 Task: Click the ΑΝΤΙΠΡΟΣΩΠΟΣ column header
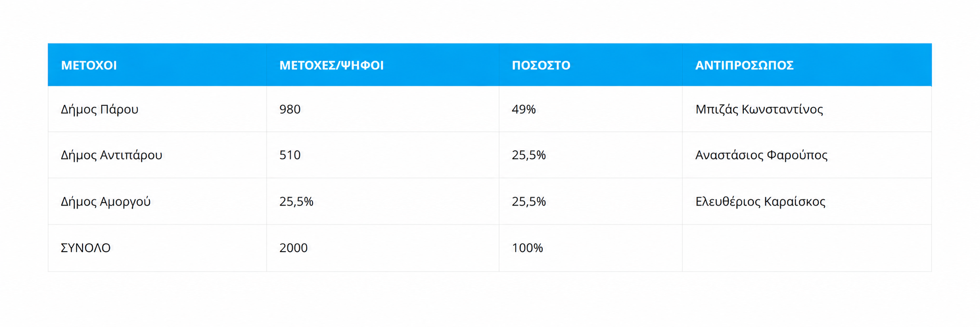(x=744, y=65)
